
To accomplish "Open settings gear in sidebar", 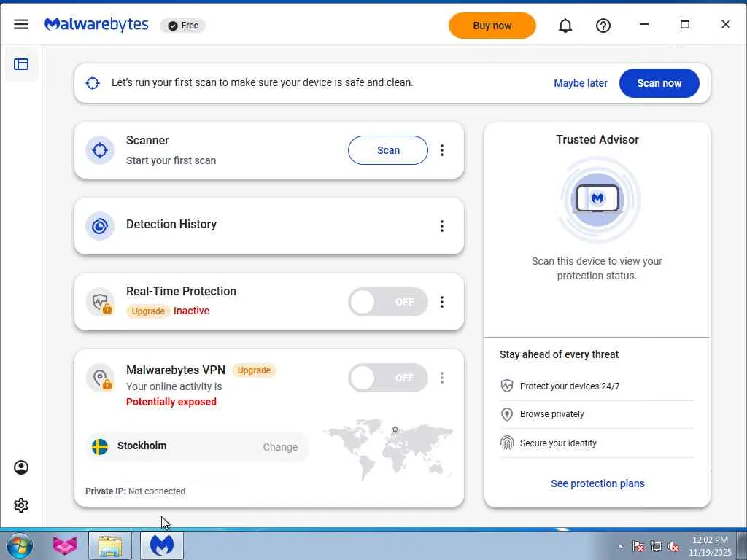I will point(21,505).
